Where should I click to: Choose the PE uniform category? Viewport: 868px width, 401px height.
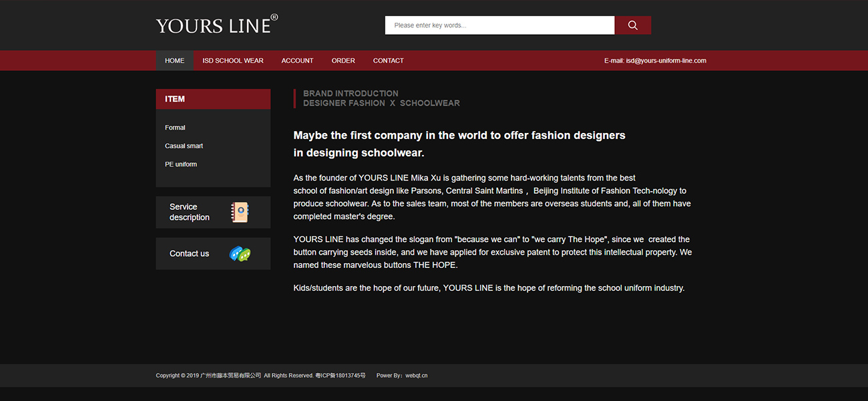click(x=181, y=164)
